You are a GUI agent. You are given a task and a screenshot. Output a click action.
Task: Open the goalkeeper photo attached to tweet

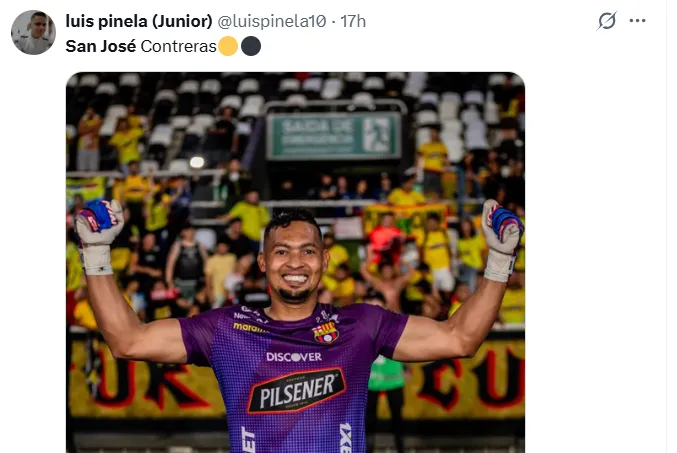[295, 262]
